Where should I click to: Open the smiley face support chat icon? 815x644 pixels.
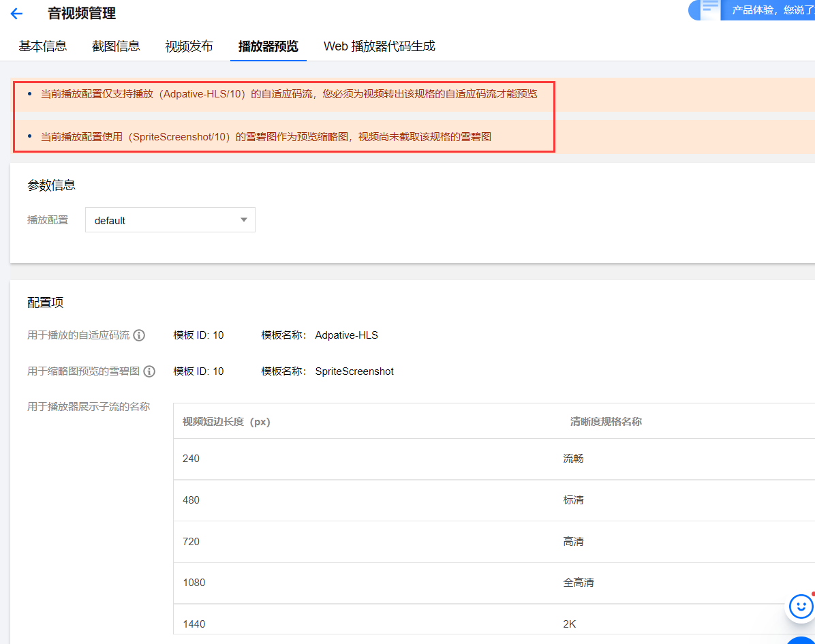[801, 606]
